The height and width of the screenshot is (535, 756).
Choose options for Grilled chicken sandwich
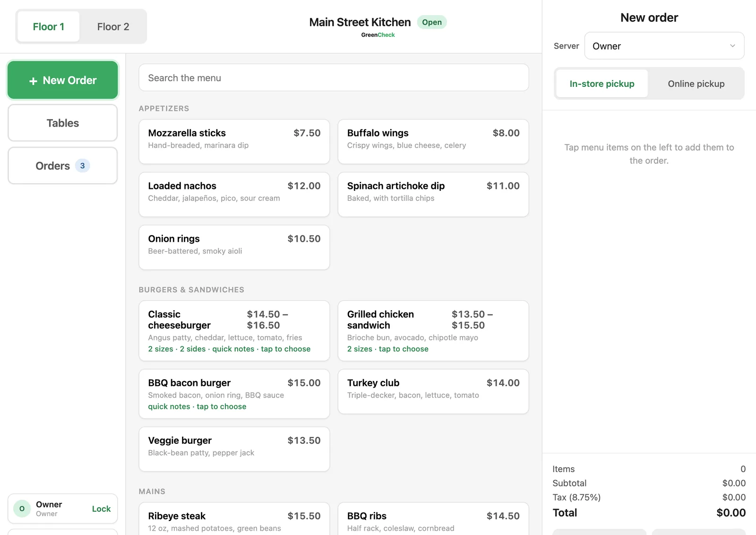433,331
